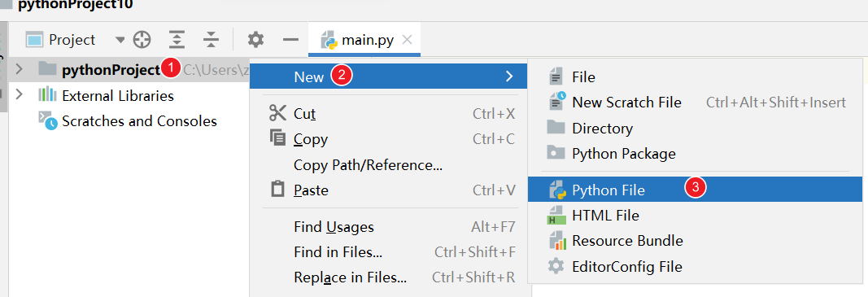Choose Python File from New submenu
Viewport: 868px width, 297px height.
(x=695, y=190)
